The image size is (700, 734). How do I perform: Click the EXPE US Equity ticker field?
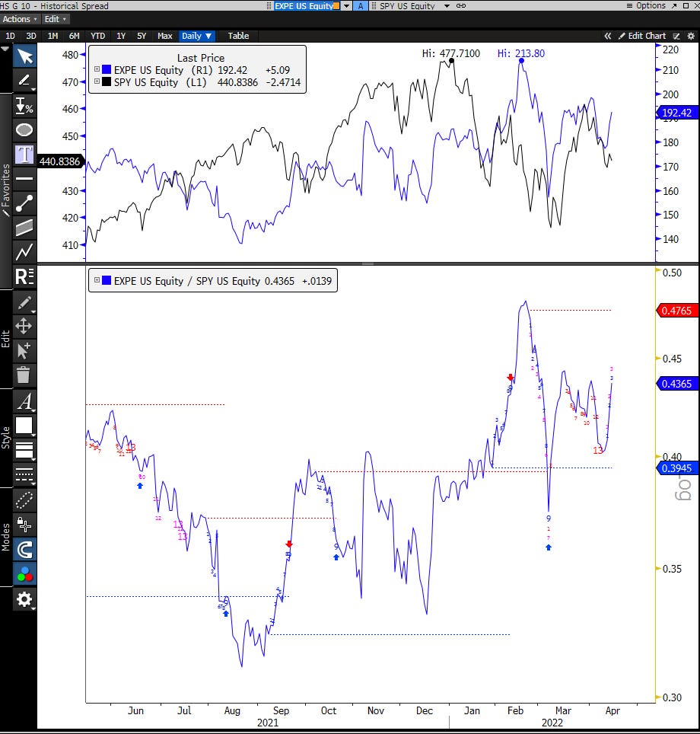(x=307, y=5)
